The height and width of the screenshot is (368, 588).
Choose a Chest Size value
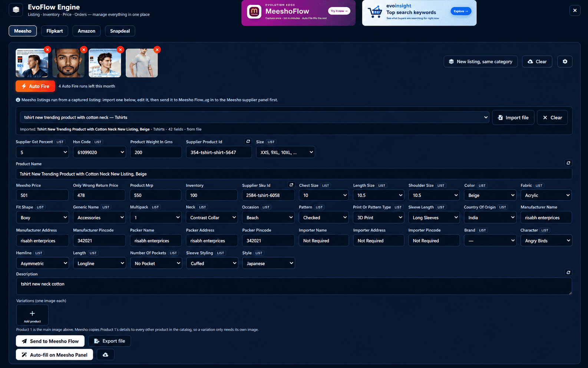324,195
